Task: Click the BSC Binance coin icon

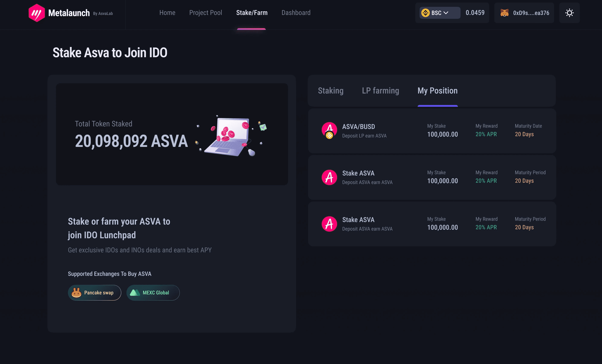Action: tap(425, 13)
